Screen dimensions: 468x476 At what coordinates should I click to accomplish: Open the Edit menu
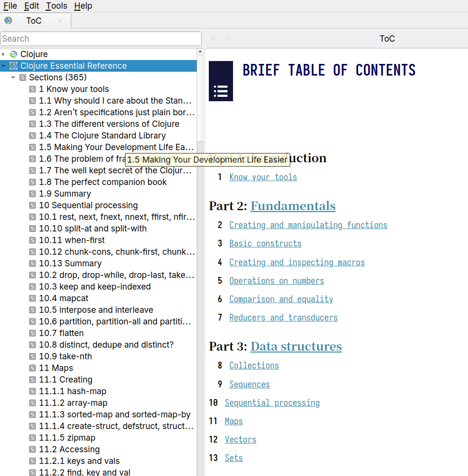click(x=31, y=6)
